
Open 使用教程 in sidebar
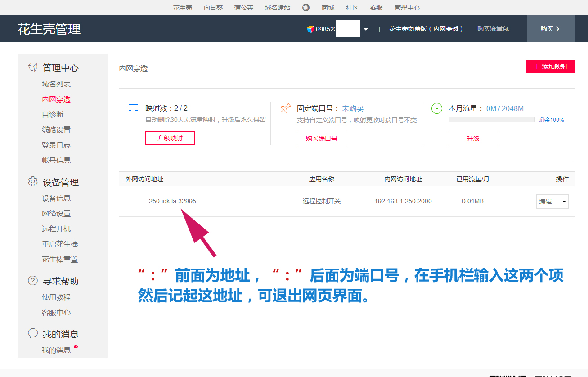point(56,297)
